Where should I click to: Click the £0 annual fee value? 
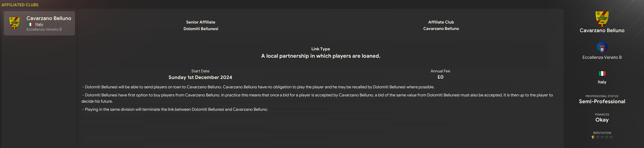(x=440, y=77)
